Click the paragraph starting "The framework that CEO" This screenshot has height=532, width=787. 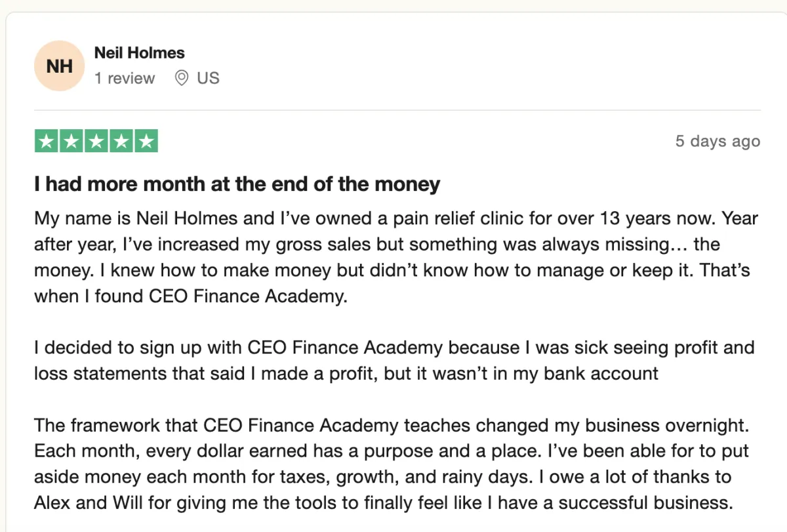[392, 464]
